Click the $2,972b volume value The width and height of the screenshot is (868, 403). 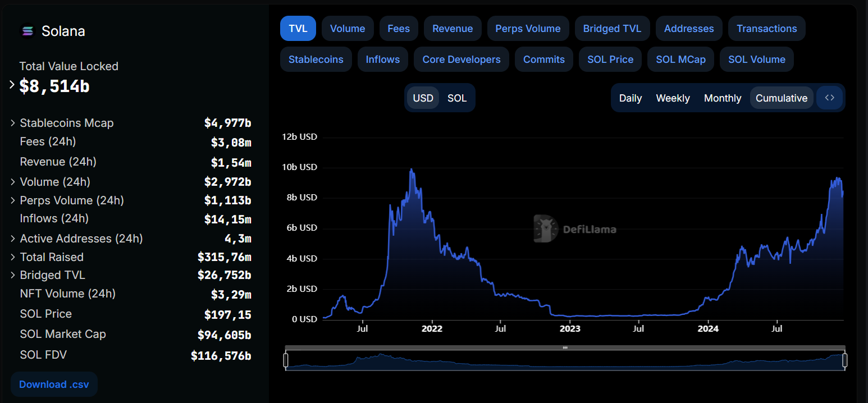[x=227, y=182]
